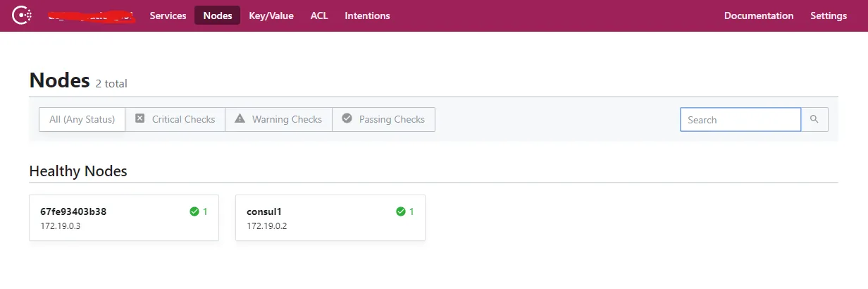Image resolution: width=868 pixels, height=289 pixels.
Task: Click the search magnifier button
Action: pos(814,119)
